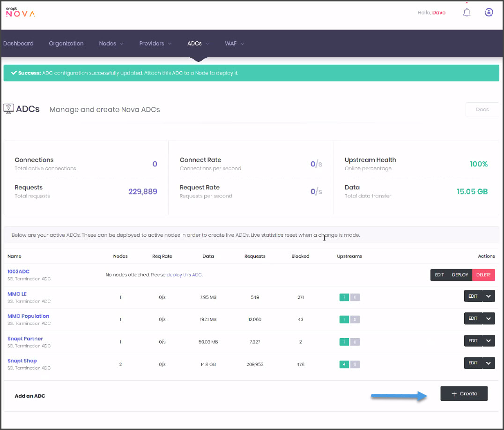Image resolution: width=504 pixels, height=430 pixels.
Task: Click the Blocked column header
Action: (x=300, y=256)
